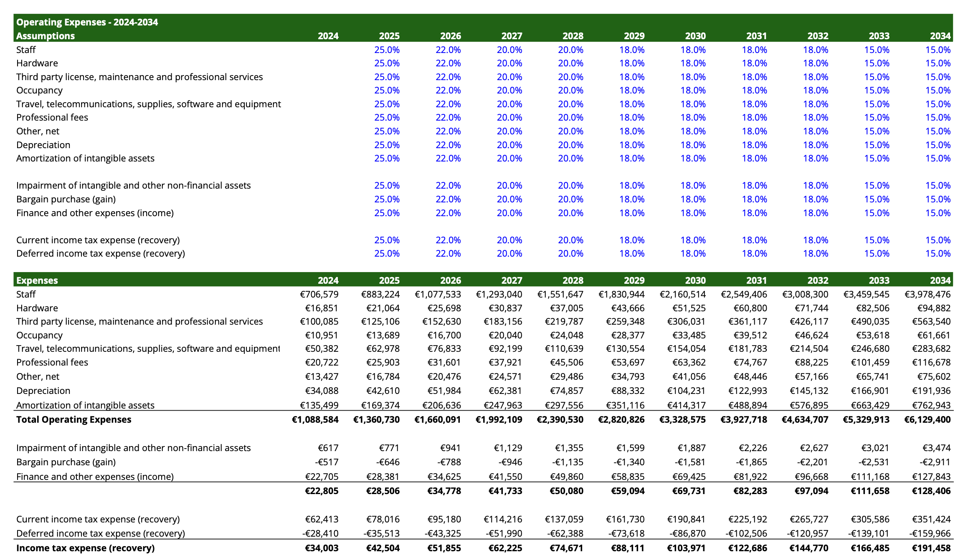
Task: Select the Occupancy 2027 assumption percentage
Action: tap(509, 90)
